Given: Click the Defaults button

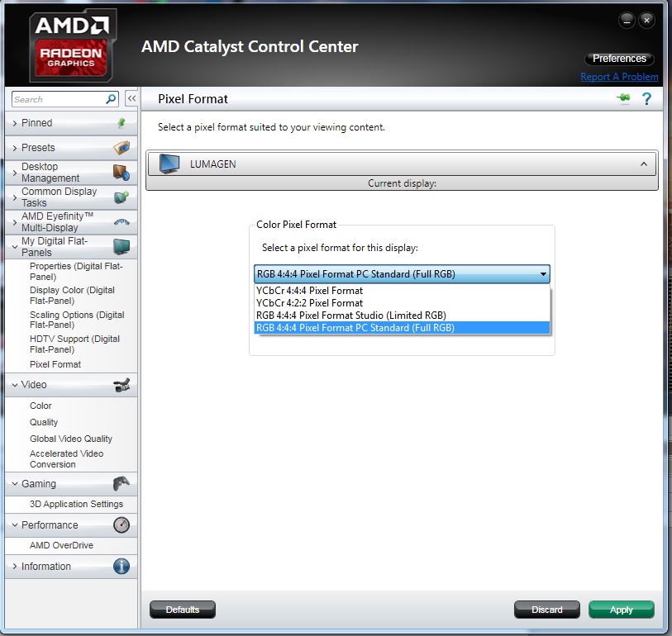Looking at the screenshot, I should [183, 610].
